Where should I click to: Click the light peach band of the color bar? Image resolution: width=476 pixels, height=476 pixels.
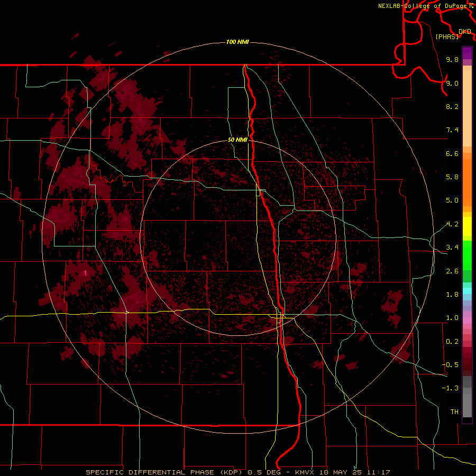click(467, 108)
